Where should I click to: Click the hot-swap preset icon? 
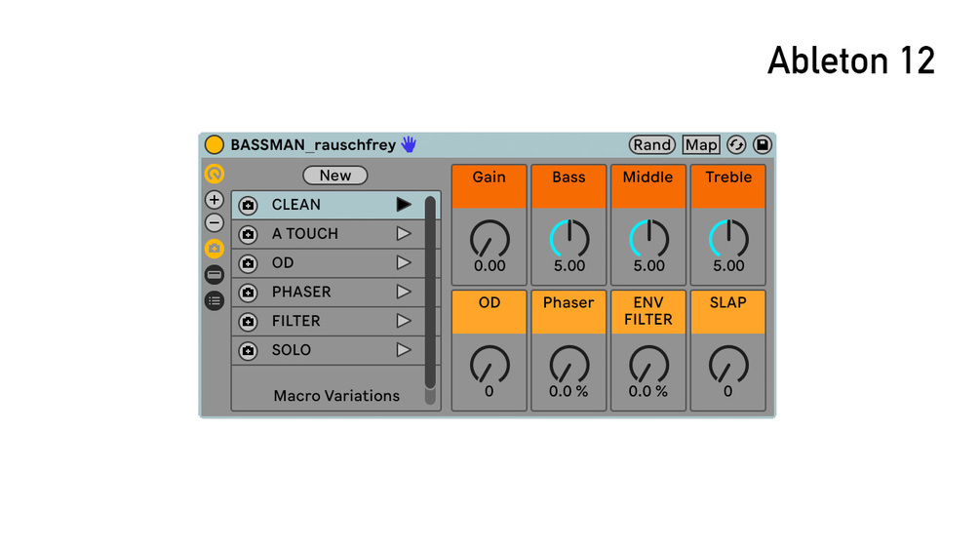(736, 145)
